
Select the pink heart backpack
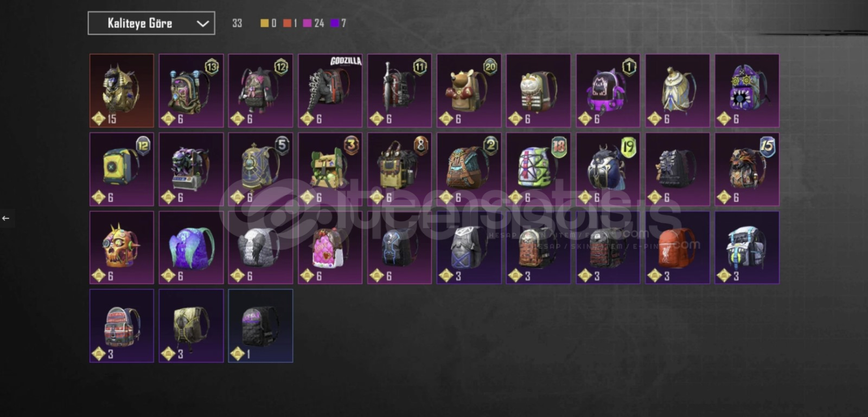pyautogui.click(x=330, y=247)
